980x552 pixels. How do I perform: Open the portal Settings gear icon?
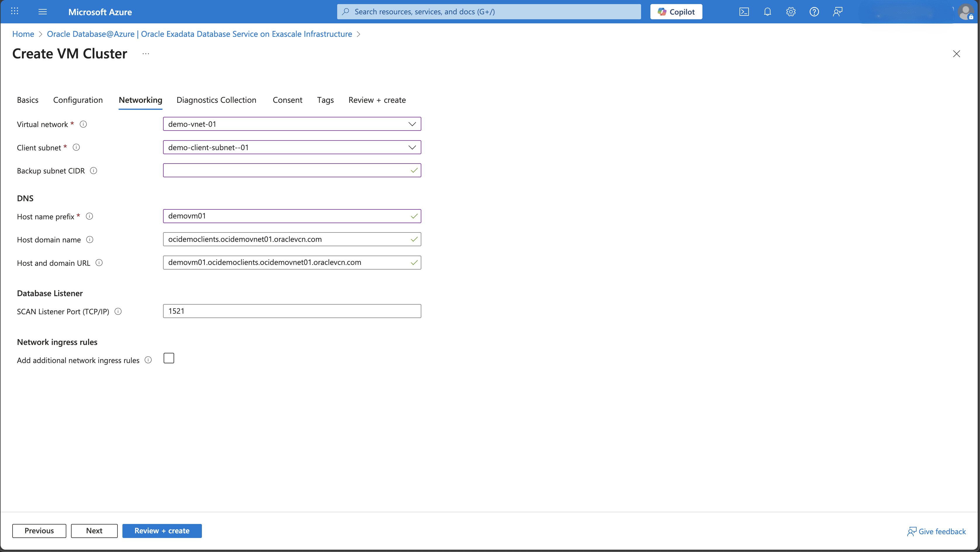coord(791,11)
